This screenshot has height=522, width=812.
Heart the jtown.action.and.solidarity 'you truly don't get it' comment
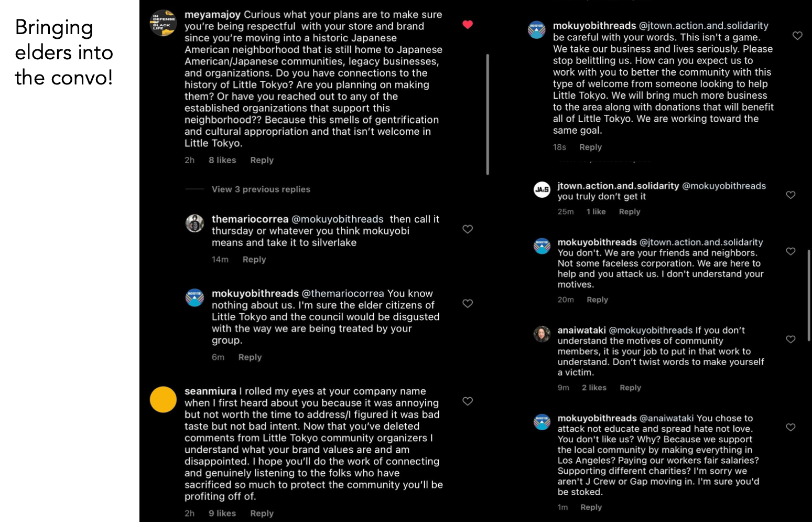click(791, 195)
